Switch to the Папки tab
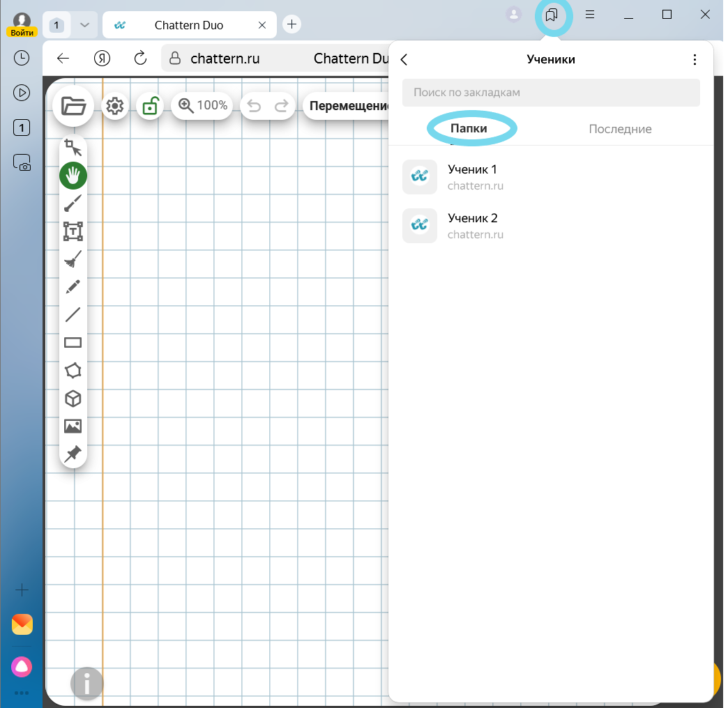 coord(469,129)
